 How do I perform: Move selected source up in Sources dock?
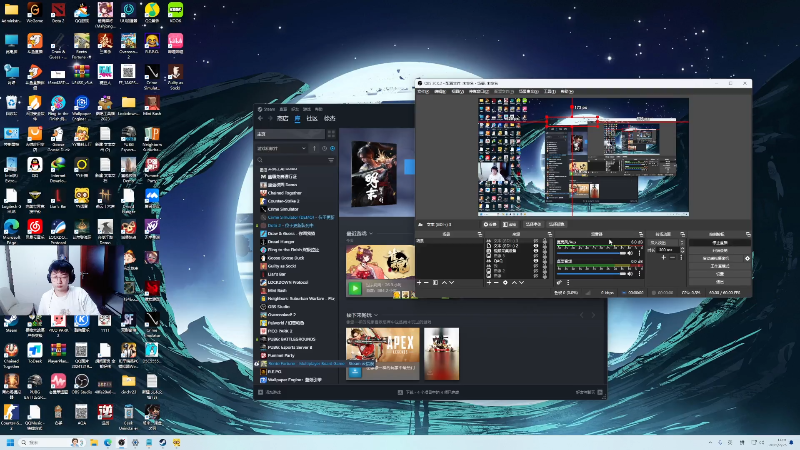coord(514,282)
